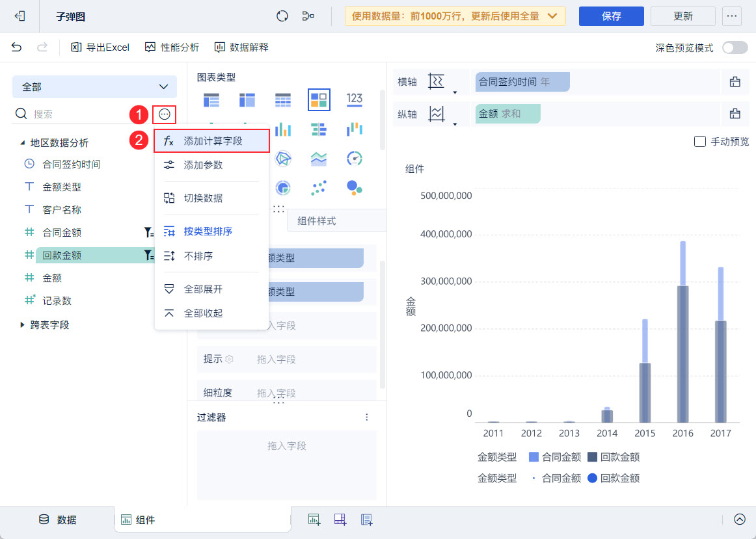The image size is (756, 539).
Task: Open the data flow icon in the header
Action: tap(308, 16)
